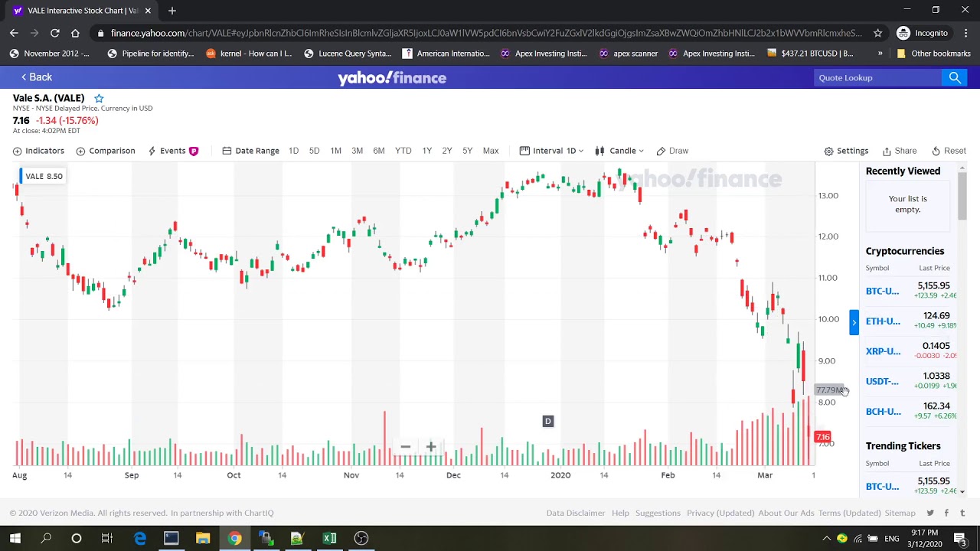Select the 1Y range
The height and width of the screenshot is (551, 980).
click(x=426, y=151)
